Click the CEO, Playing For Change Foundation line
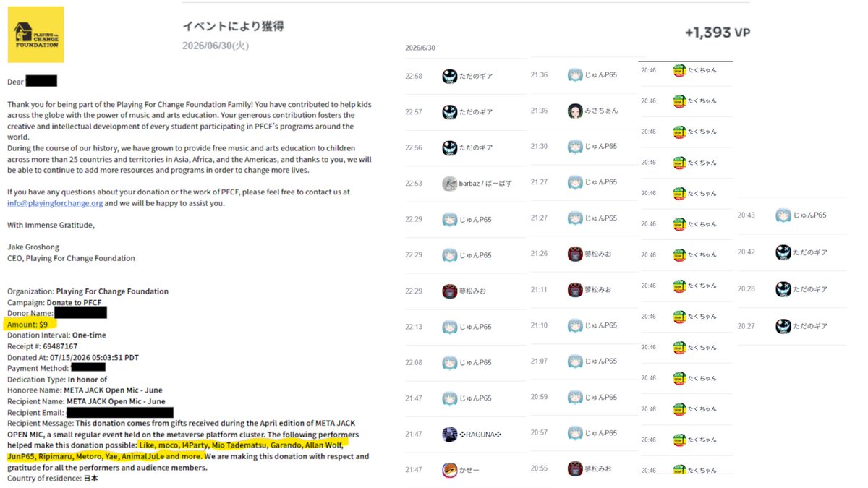868x488 pixels. 71,258
